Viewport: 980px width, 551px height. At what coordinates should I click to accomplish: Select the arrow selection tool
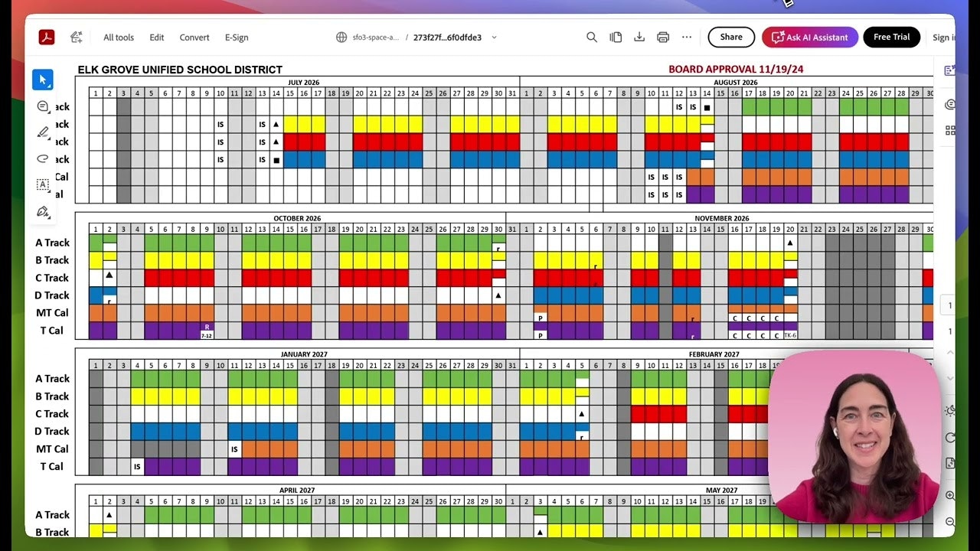click(x=43, y=80)
